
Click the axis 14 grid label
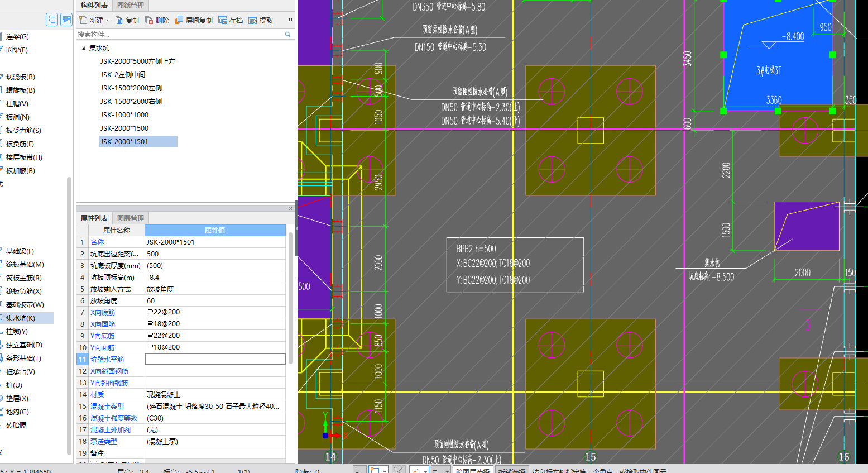tap(330, 457)
